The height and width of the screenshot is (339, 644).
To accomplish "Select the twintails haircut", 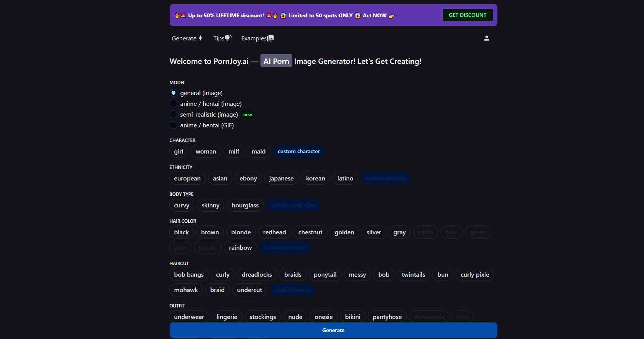I will (x=413, y=274).
